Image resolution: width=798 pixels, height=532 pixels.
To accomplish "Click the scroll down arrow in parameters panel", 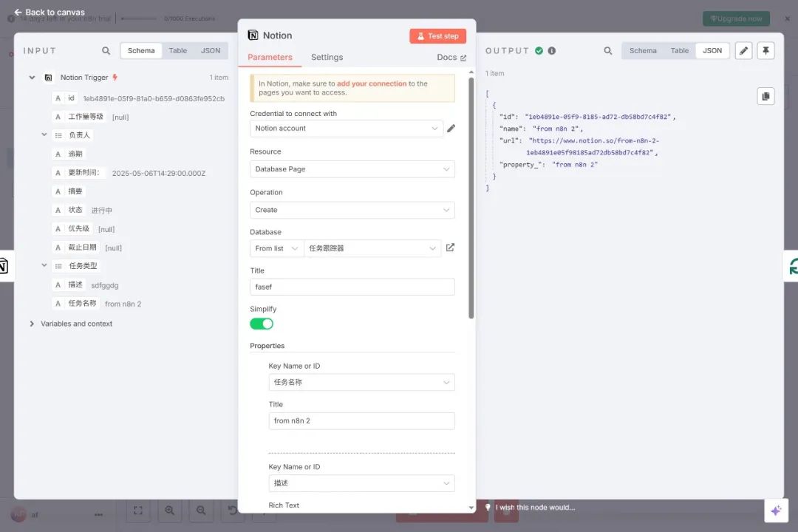I will [471, 508].
